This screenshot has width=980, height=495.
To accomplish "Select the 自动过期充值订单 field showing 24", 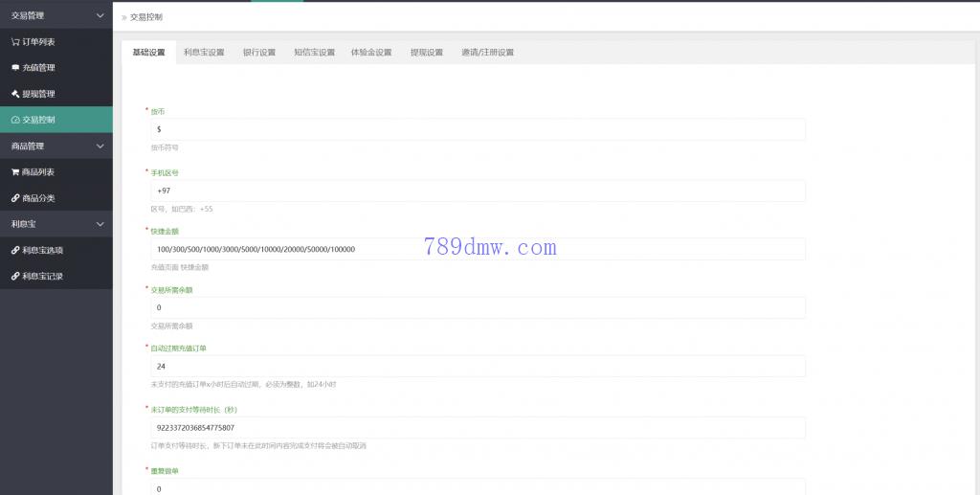I will pos(477,367).
